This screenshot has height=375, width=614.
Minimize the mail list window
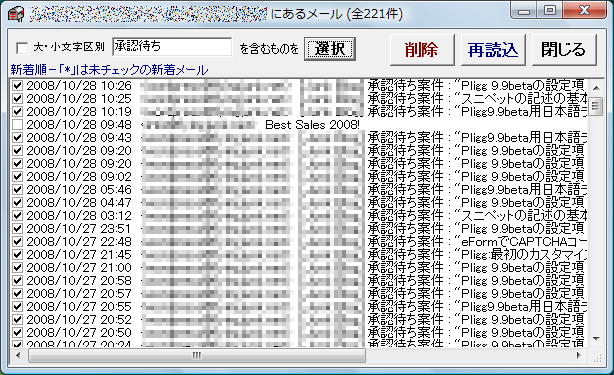click(x=524, y=11)
